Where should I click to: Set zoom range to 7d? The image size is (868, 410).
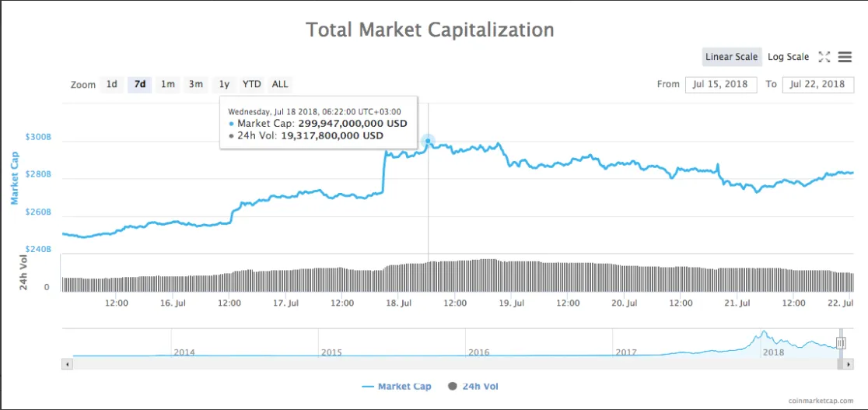(x=140, y=85)
